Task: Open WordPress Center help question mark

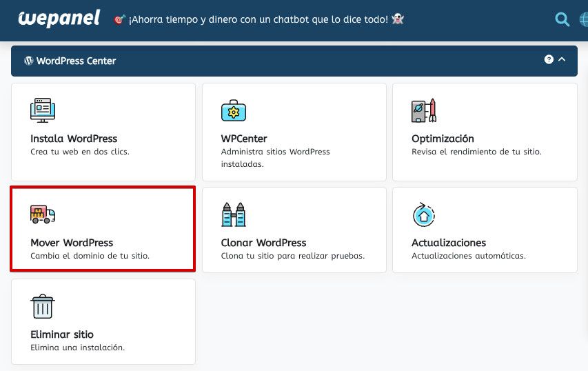Action: point(549,59)
